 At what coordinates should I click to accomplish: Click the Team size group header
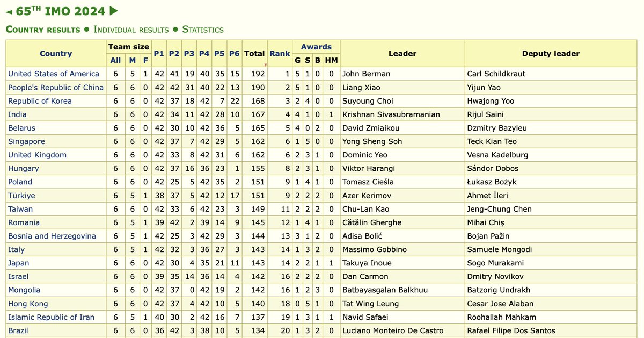coord(128,47)
